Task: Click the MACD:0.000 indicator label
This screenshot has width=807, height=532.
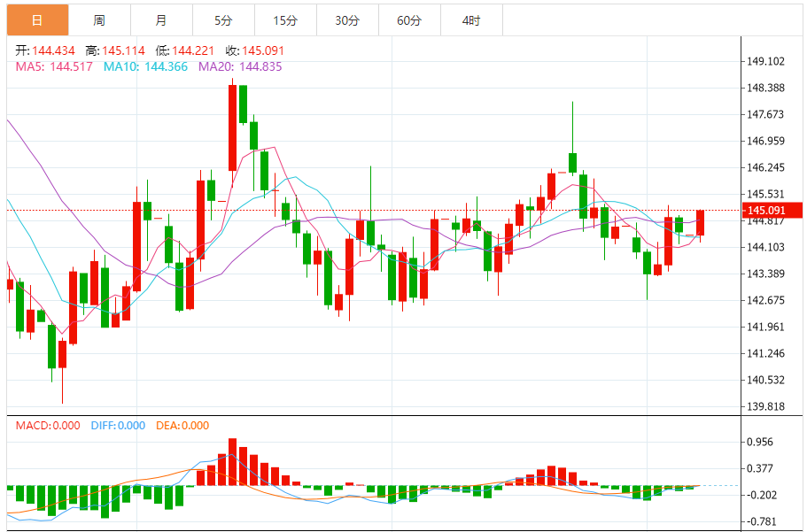Action: (x=48, y=426)
